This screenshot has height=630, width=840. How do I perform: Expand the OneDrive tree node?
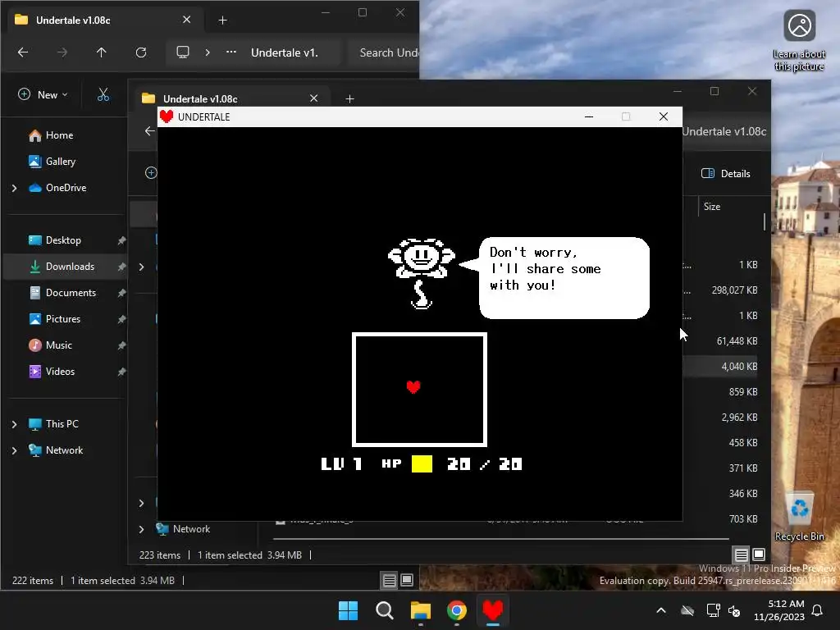click(15, 188)
